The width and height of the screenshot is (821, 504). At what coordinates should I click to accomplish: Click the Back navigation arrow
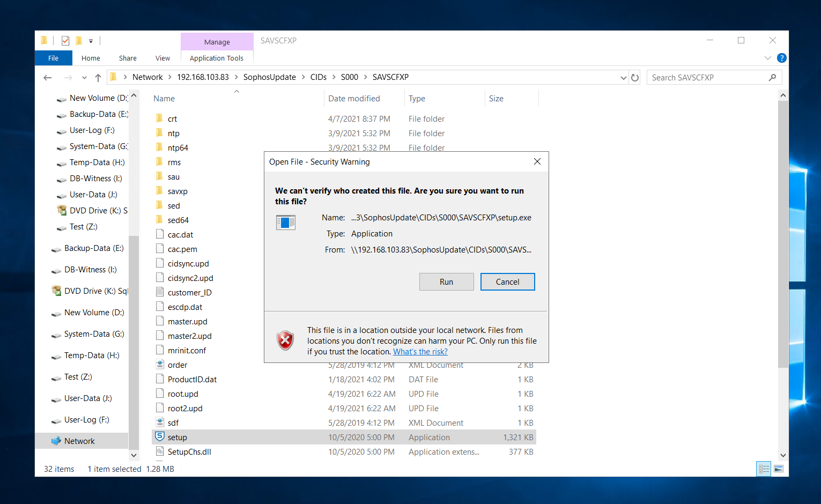coord(48,78)
